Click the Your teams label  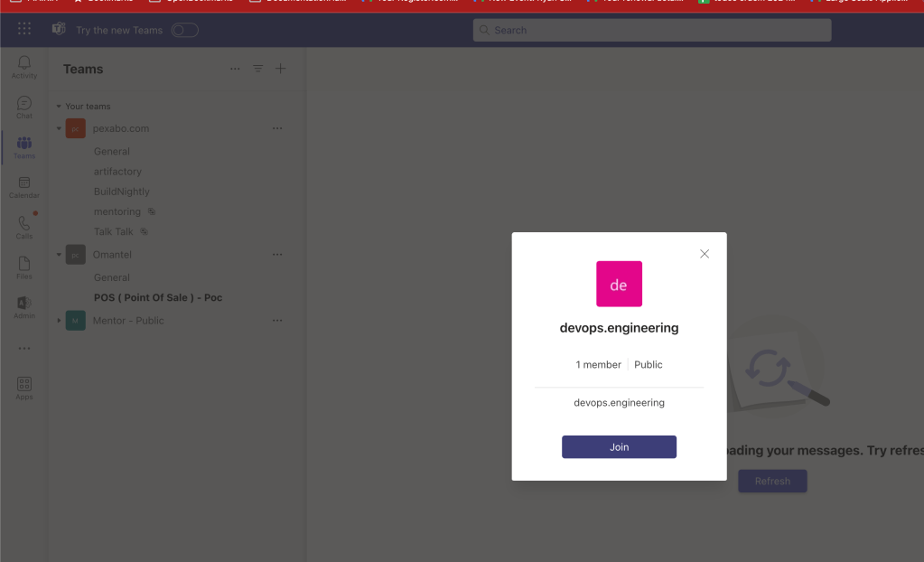[88, 106]
